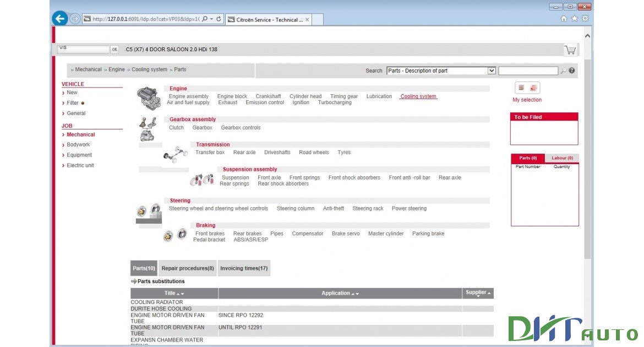Select Bodywork under JOB menu
This screenshot has width=644, height=347.
coord(78,145)
